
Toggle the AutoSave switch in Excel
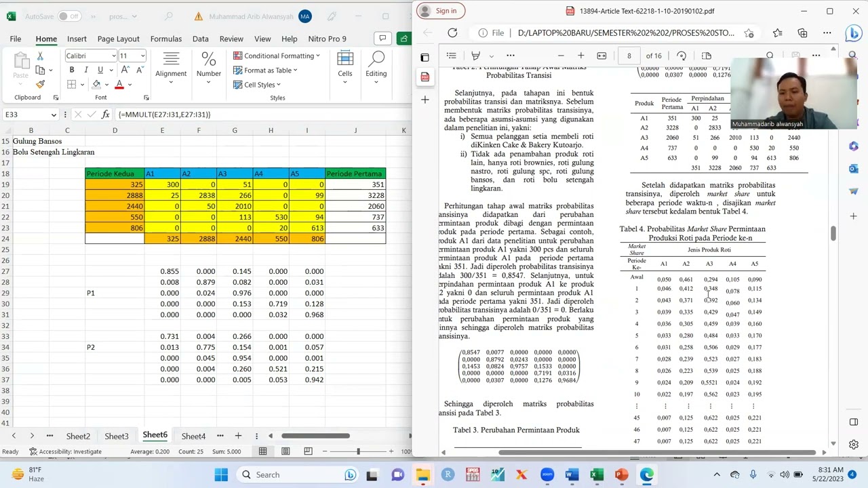coord(69,16)
